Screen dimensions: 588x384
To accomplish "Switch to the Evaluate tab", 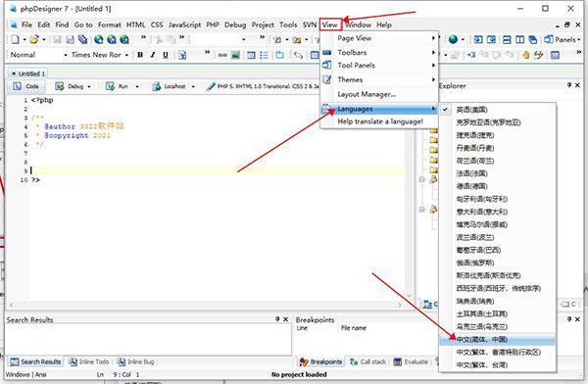I will tap(411, 361).
